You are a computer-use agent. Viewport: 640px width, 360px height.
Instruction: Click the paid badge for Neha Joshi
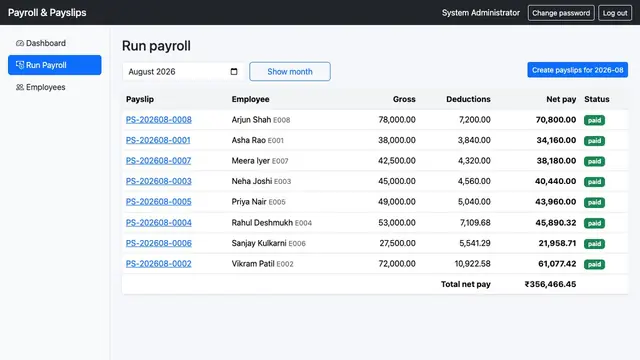(x=594, y=181)
